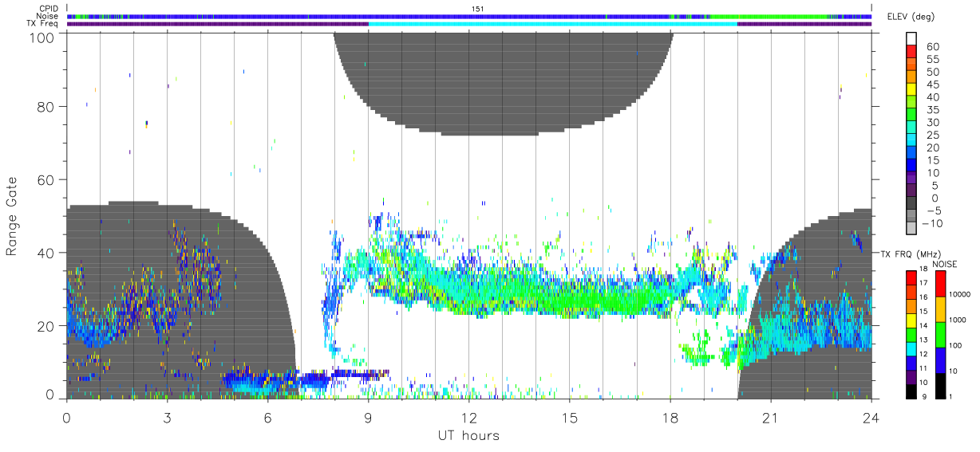This screenshot has height=452, width=980.
Task: Click the 'Range Gate' y-axis title
Action: click(12, 217)
